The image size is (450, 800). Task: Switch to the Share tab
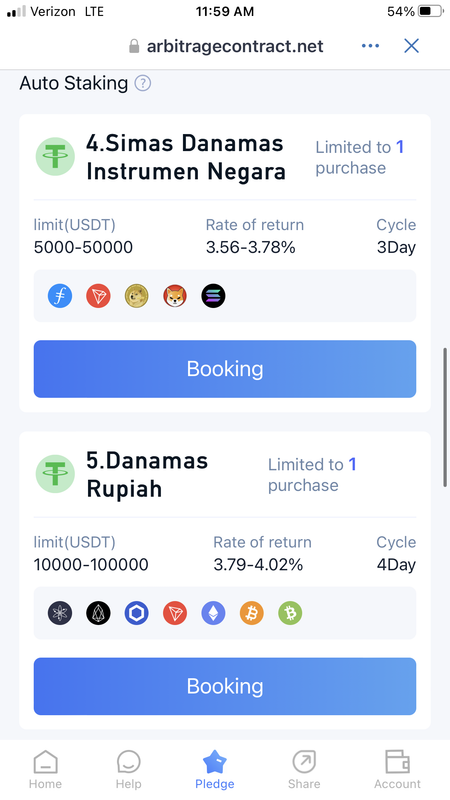coord(304,770)
